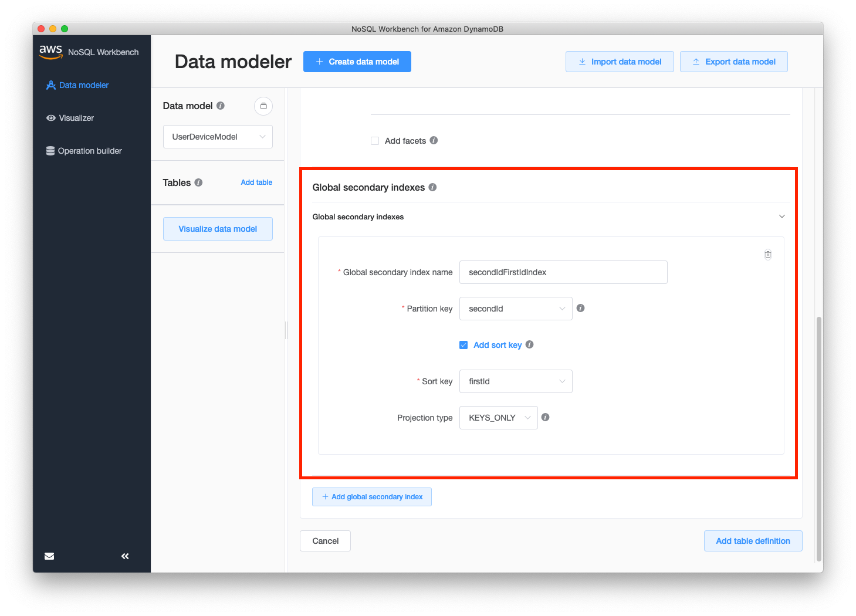View the Projection type info icon

pos(545,417)
